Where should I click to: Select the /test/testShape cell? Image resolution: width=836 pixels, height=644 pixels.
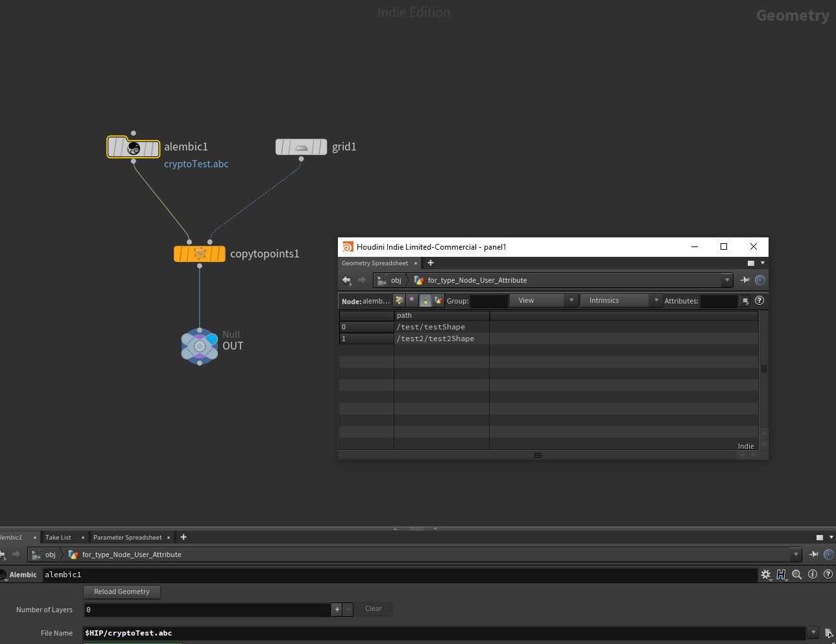pyautogui.click(x=442, y=327)
